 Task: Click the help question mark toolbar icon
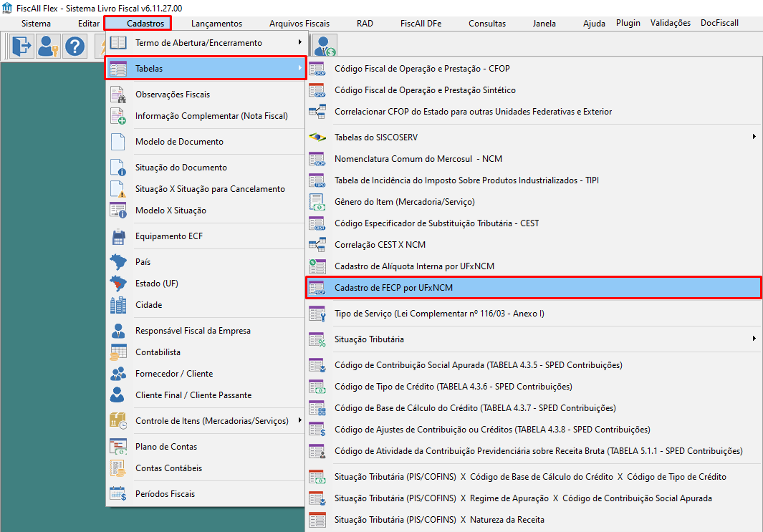[x=75, y=47]
